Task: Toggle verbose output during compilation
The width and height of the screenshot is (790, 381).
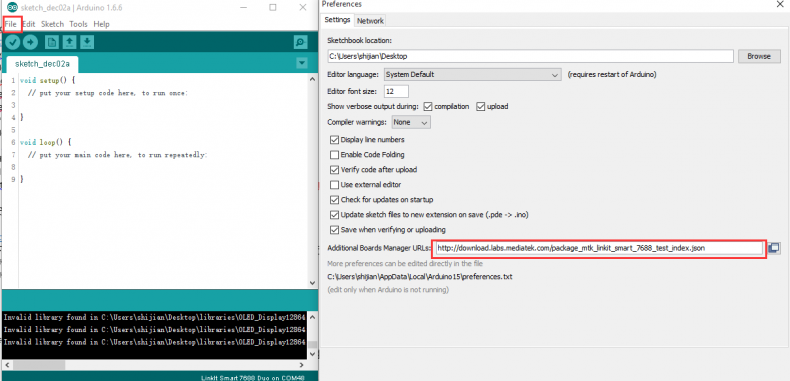Action: tap(428, 106)
